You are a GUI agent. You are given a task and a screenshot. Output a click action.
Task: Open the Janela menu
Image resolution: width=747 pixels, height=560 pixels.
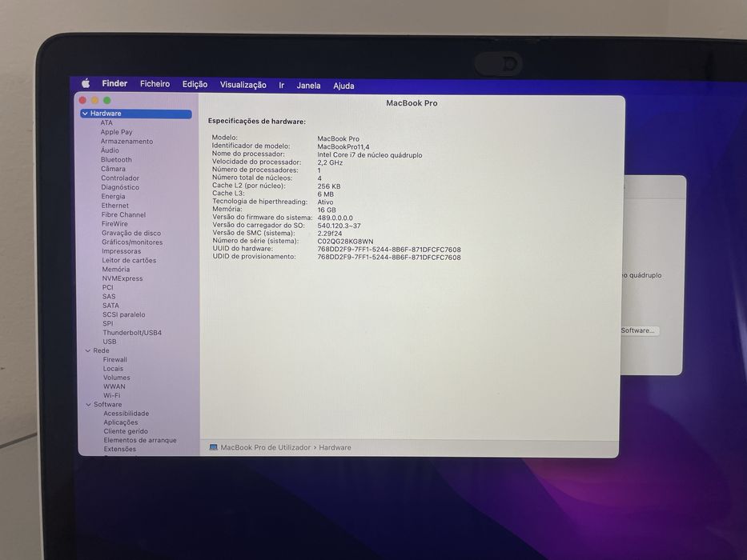[308, 86]
